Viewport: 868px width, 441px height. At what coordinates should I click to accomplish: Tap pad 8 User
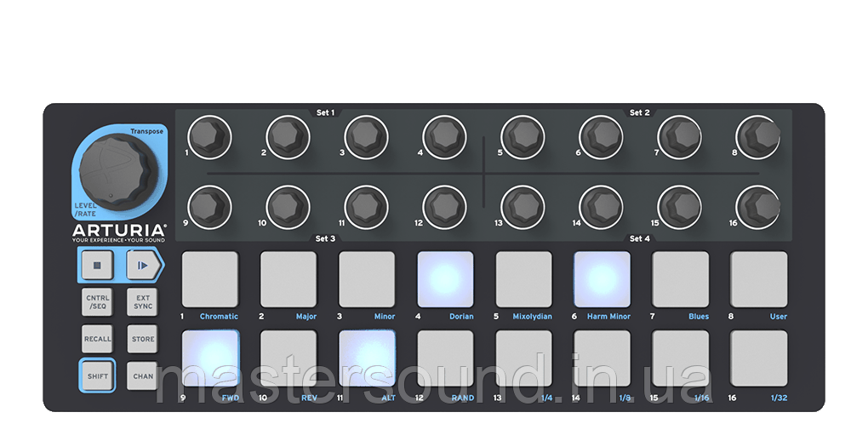(759, 279)
